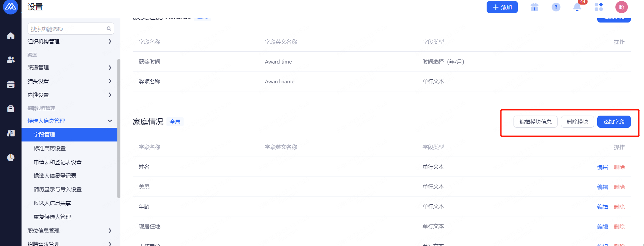Click the gift box icon in header

pos(534,7)
